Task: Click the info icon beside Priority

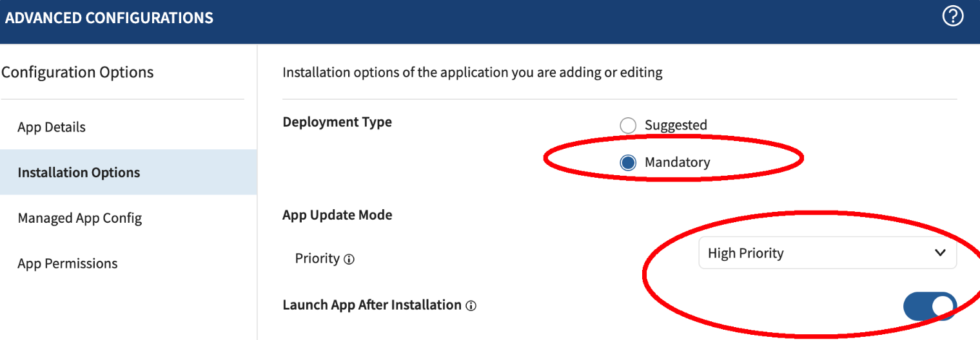Action: point(349,260)
